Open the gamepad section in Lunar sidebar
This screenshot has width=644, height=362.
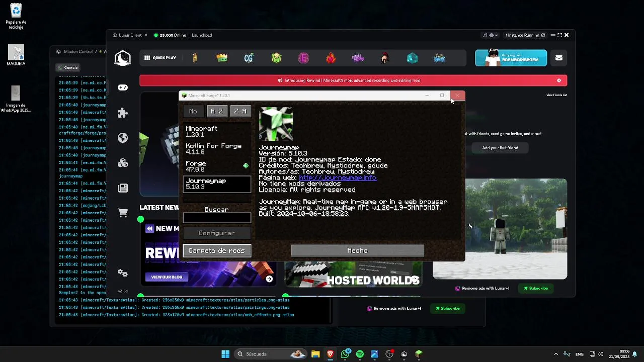point(123,87)
